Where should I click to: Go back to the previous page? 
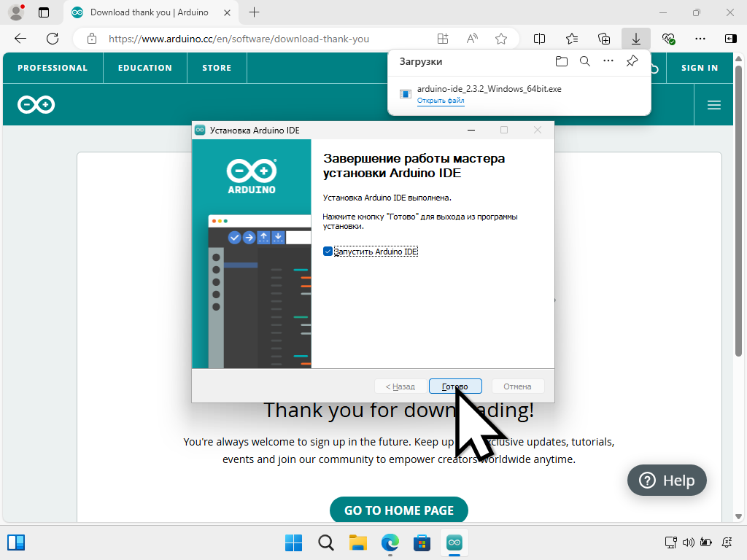(x=20, y=39)
